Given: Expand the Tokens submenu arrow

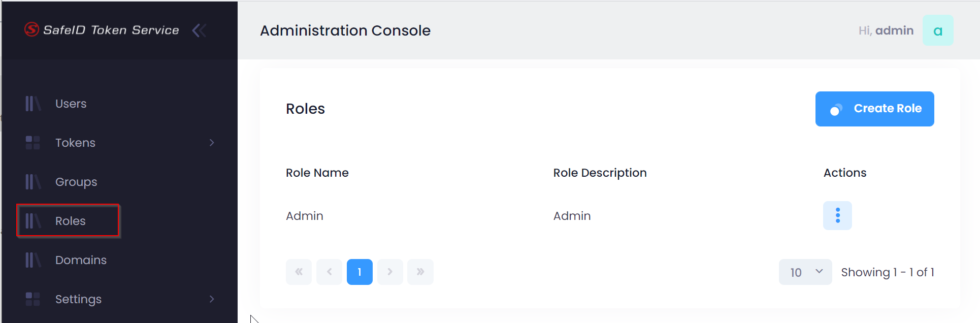Looking at the screenshot, I should point(212,143).
